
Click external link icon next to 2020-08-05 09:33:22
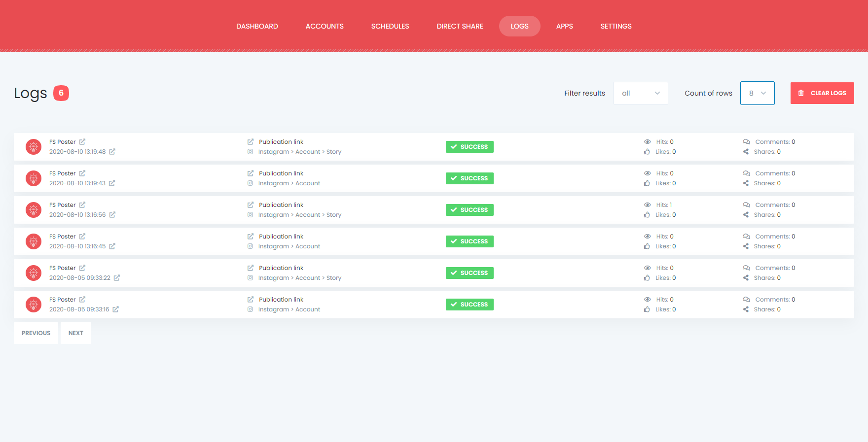[117, 278]
